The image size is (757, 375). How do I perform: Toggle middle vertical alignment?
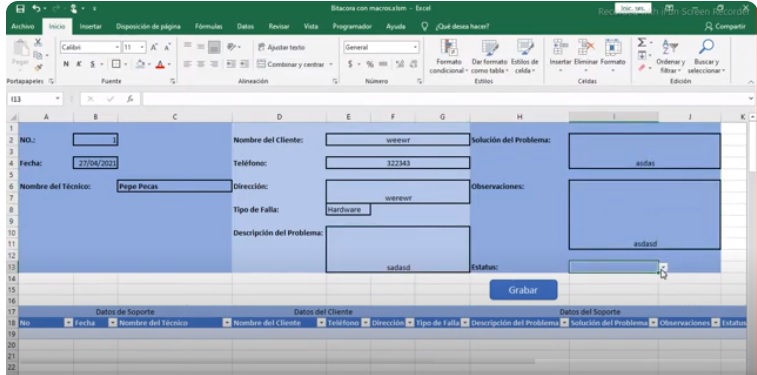click(x=201, y=47)
